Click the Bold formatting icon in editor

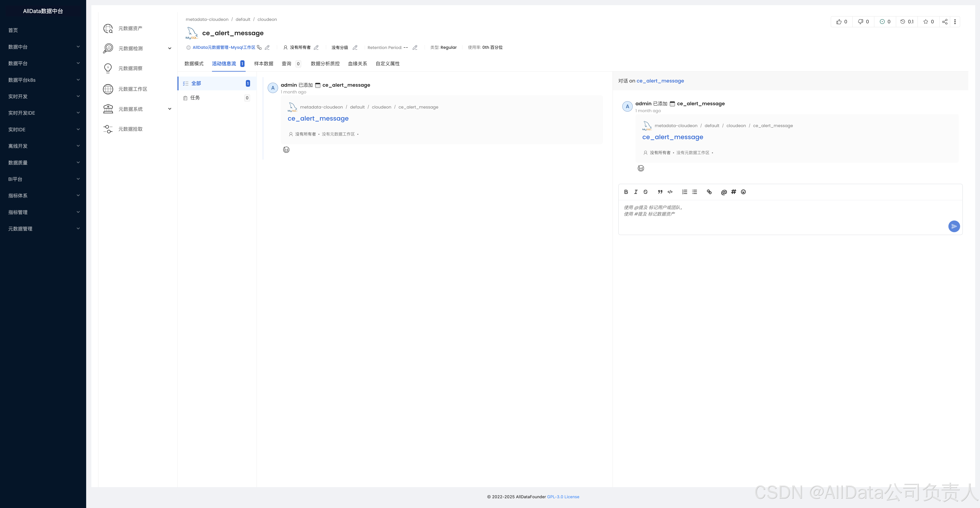click(626, 192)
